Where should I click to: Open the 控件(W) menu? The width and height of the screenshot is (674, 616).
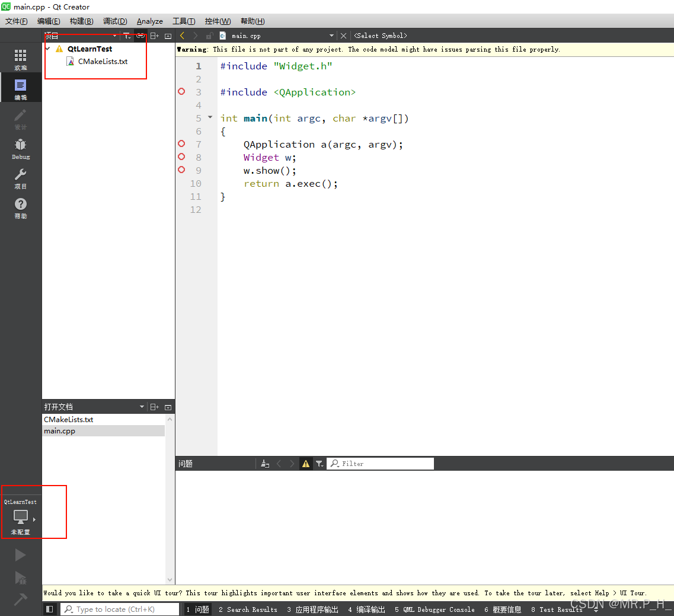click(x=218, y=21)
